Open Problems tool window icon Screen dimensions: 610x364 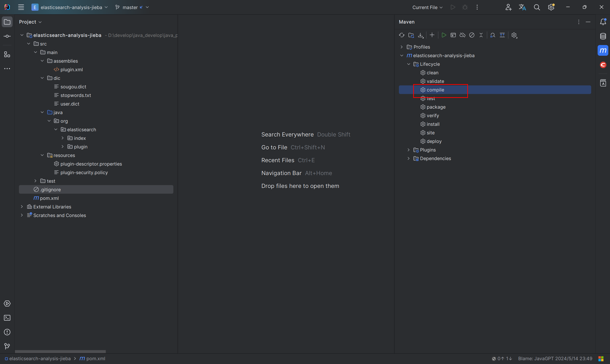(7, 332)
